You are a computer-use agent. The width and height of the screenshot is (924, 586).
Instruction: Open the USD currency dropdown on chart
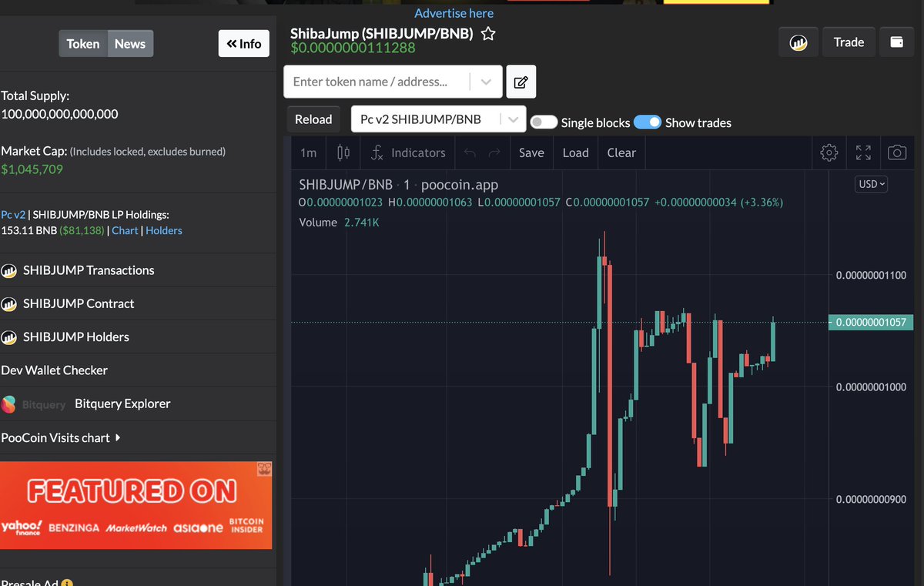click(x=872, y=185)
